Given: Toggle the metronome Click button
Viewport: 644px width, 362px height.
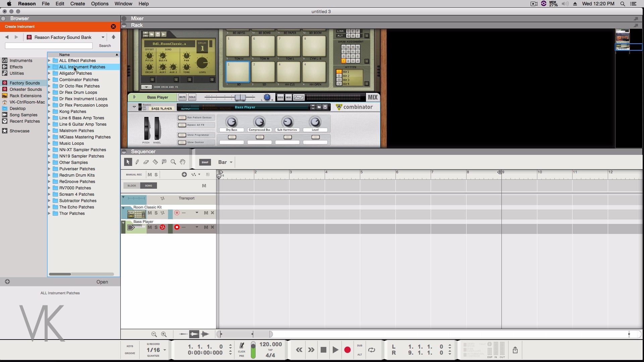Looking at the screenshot, I should (241, 346).
